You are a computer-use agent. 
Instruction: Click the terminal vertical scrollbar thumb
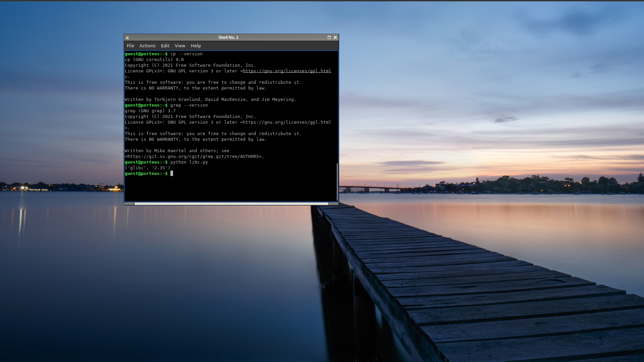point(337,182)
